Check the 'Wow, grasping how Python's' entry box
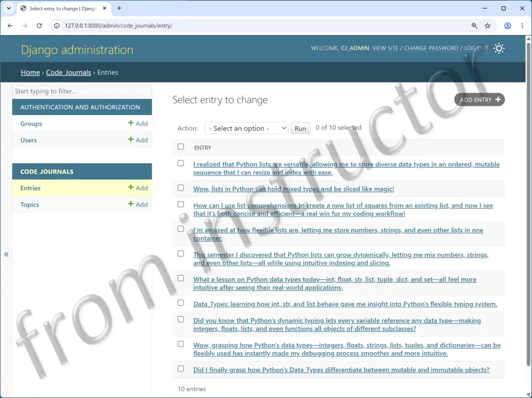This screenshot has height=398, width=532. pos(181,344)
